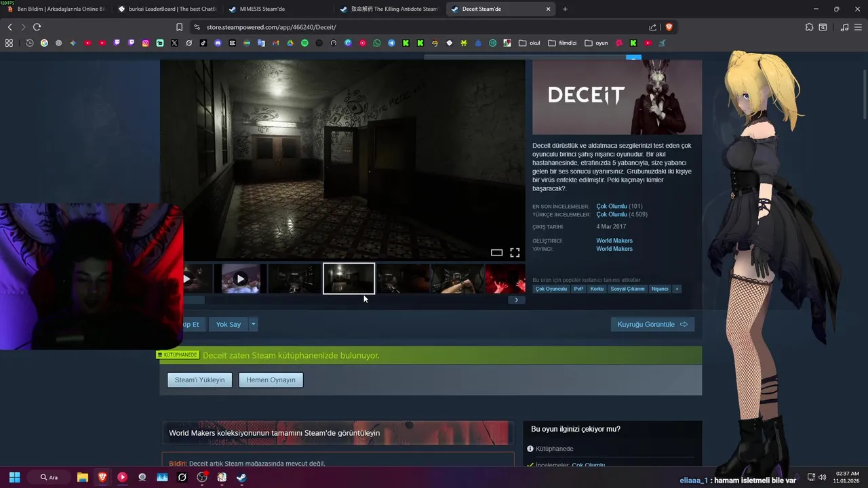Open the music playlist icon in toolbar
This screenshot has width=868, height=488.
pyautogui.click(x=844, y=27)
